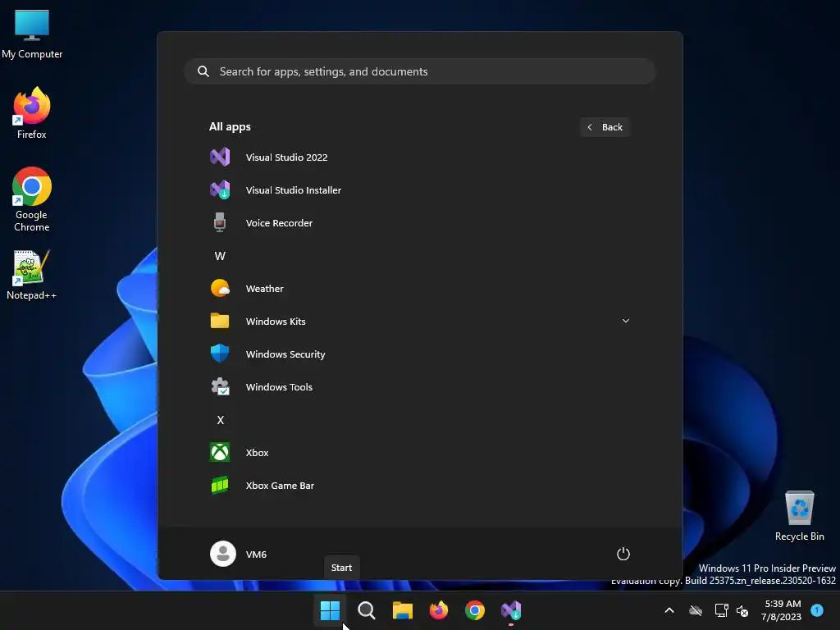Click the muted volume tray icon

pyautogui.click(x=742, y=610)
